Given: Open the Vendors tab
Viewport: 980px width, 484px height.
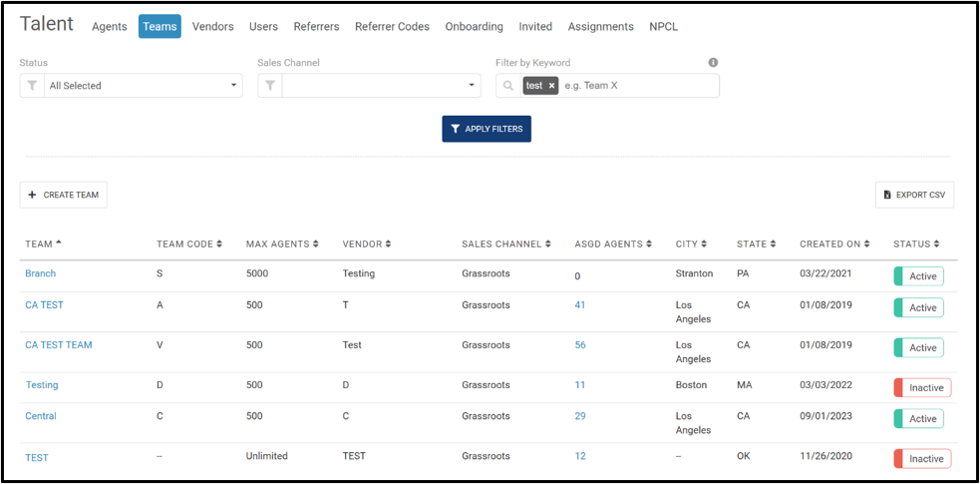Looking at the screenshot, I should coord(212,26).
